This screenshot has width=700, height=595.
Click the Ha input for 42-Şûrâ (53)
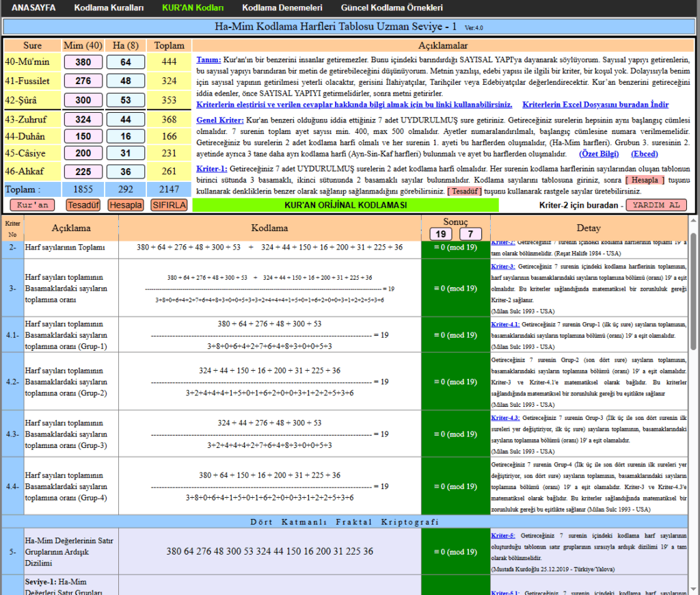pyautogui.click(x=126, y=100)
